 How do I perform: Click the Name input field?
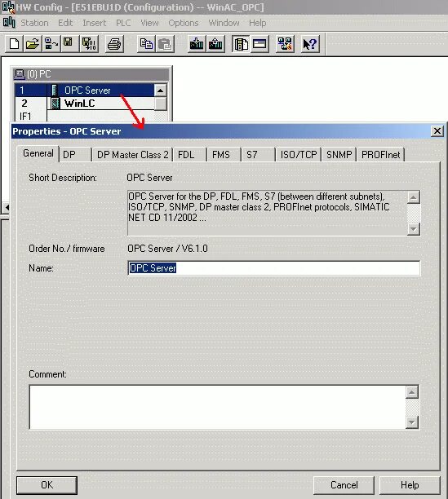click(x=274, y=268)
